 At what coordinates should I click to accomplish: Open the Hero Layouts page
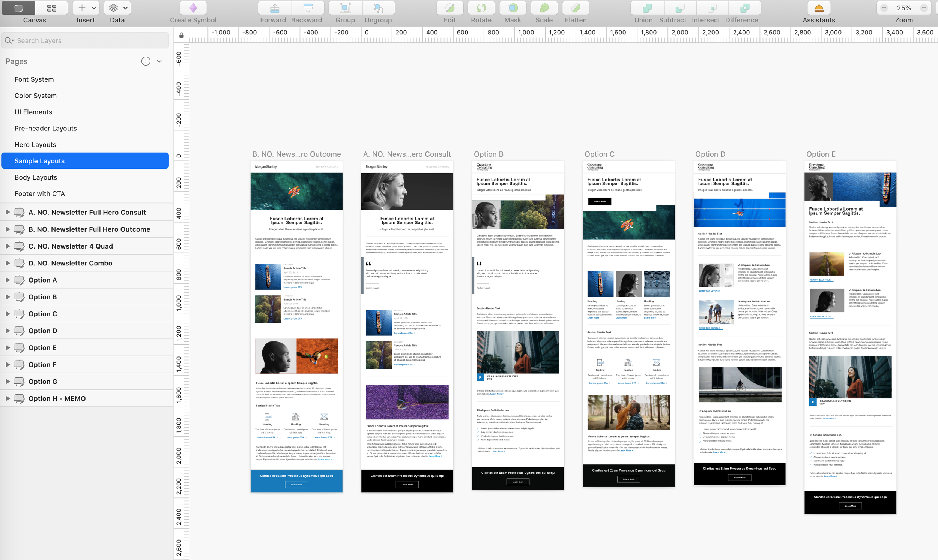(x=35, y=145)
